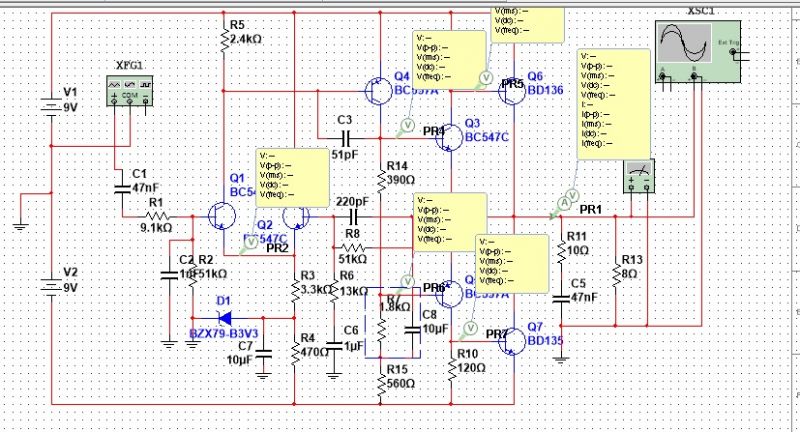Select the C3 51pF capacitor
This screenshot has height=432, width=800.
[x=346, y=136]
